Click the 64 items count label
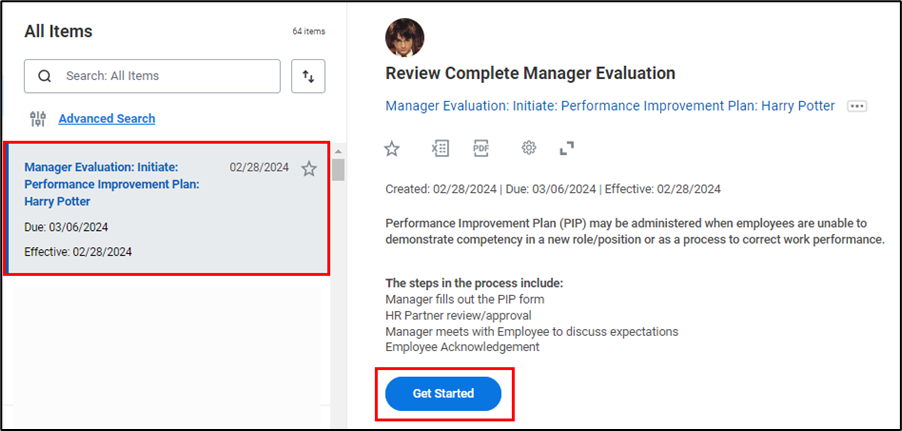The height and width of the screenshot is (431, 902). click(x=308, y=32)
